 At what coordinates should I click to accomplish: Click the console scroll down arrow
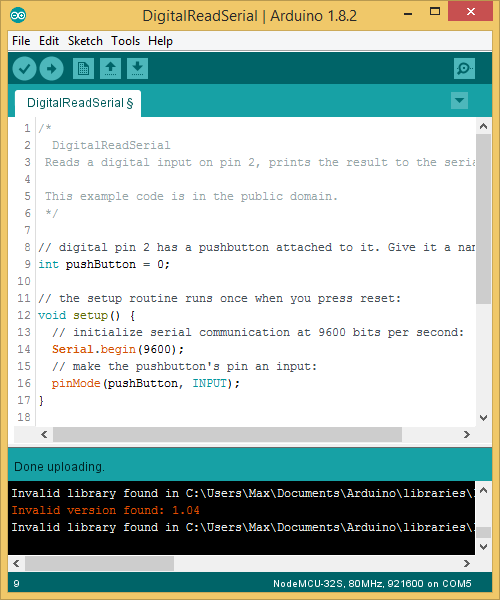point(484,547)
